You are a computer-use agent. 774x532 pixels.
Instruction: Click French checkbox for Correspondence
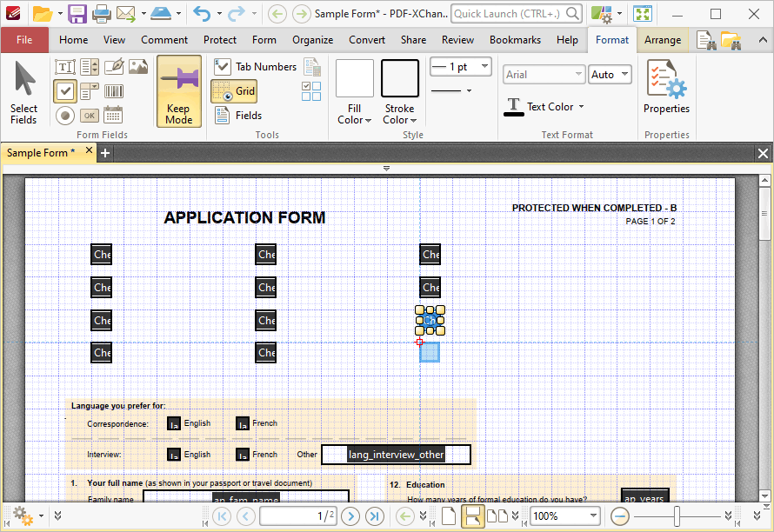point(243,423)
